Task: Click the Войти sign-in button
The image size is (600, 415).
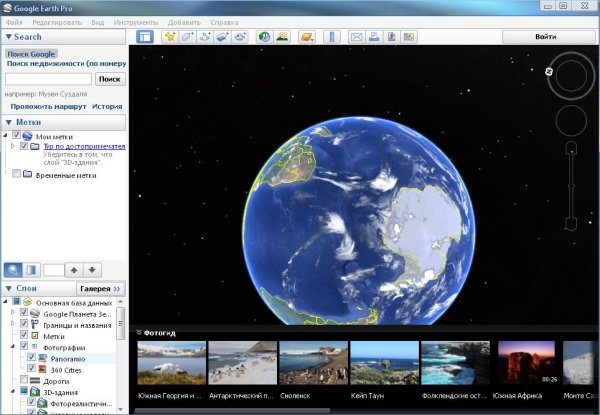Action: point(549,37)
